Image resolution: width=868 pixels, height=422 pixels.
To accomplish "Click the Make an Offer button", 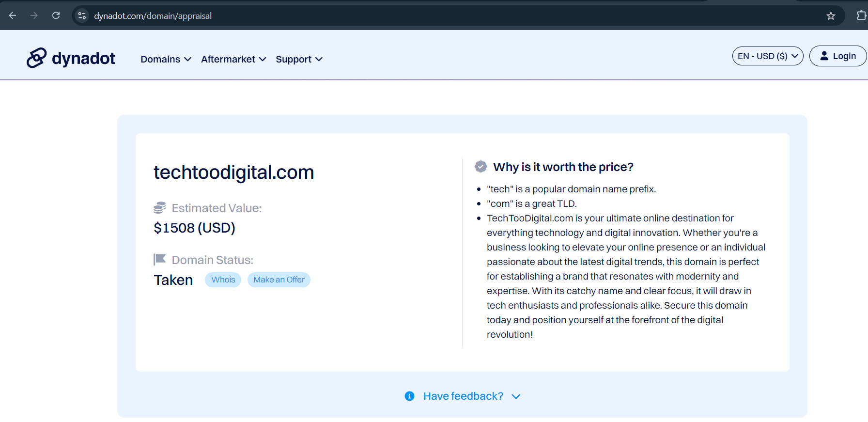I will pyautogui.click(x=279, y=280).
